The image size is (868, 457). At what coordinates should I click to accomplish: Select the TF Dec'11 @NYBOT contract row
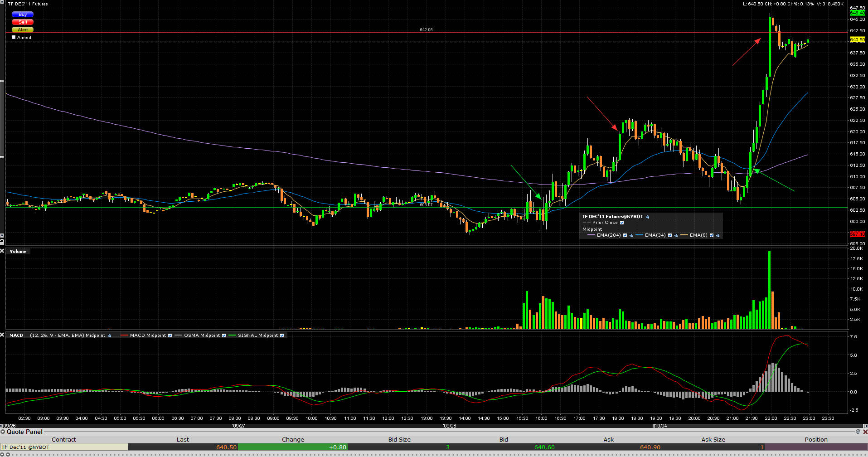click(63, 447)
